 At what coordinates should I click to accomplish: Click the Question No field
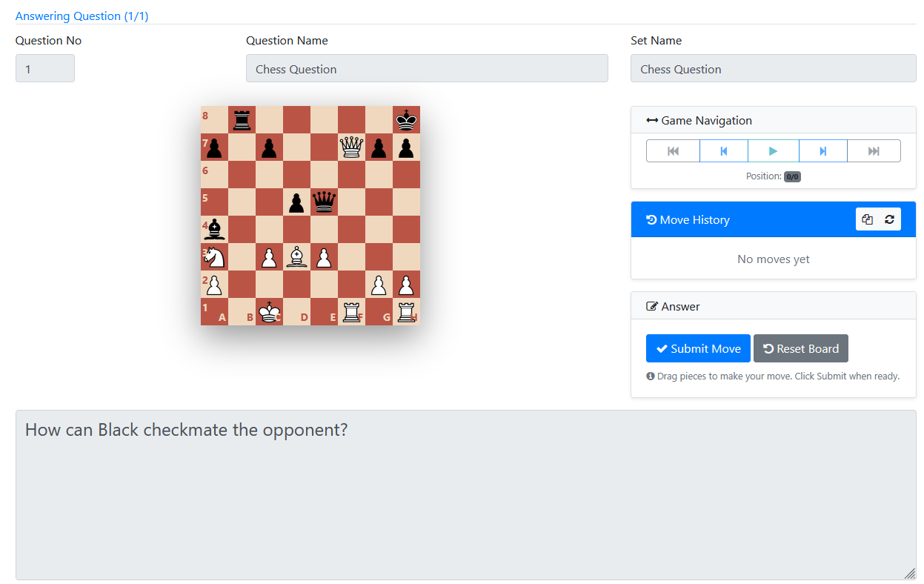[x=45, y=68]
